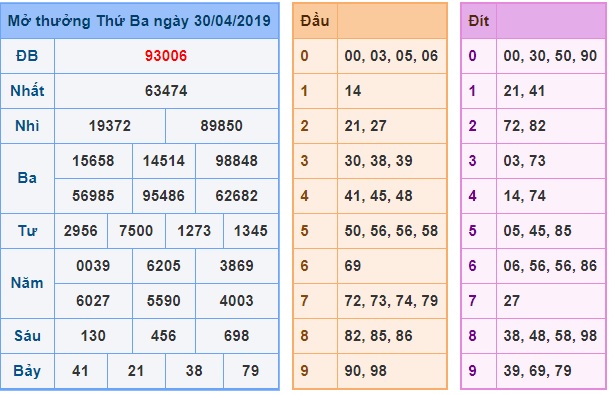Select Đít values '00, 30, 50, 90'
This screenshot has width=610, height=395.
(550, 56)
